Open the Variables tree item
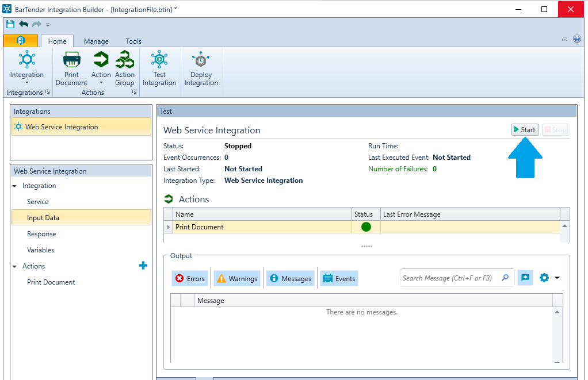Image resolution: width=588 pixels, height=380 pixels. click(x=40, y=250)
